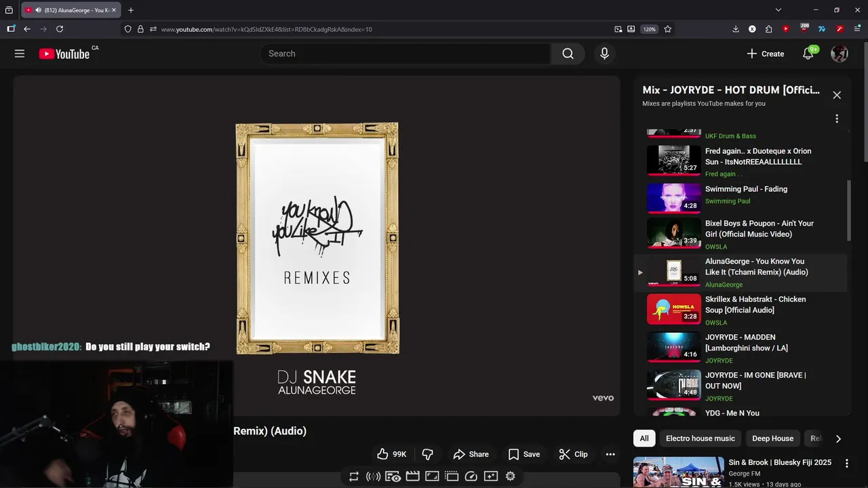This screenshot has height=488, width=868.
Task: Select the Electro house music chip
Action: point(700,439)
